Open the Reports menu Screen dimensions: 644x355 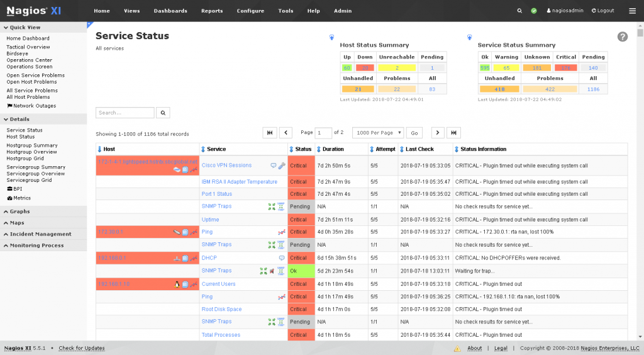[x=212, y=11]
